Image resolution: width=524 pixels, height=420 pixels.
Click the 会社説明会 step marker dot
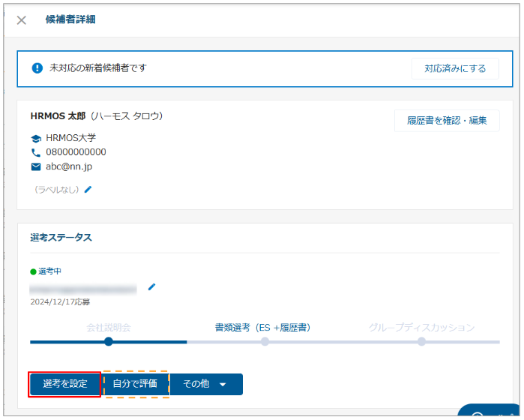109,341
